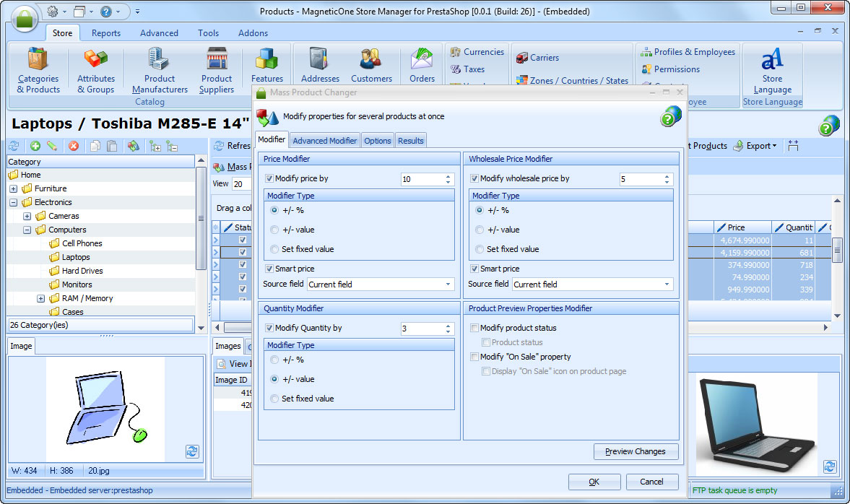Open Profiles & Employees

688,52
